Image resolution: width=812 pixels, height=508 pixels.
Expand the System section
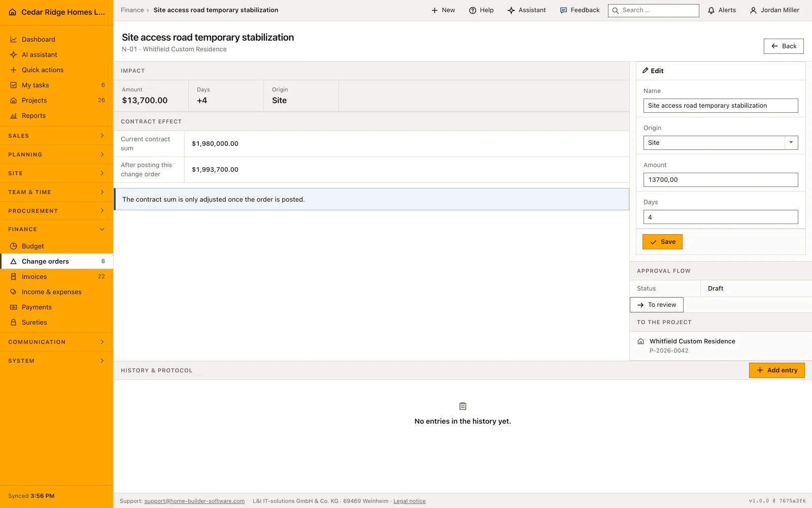coord(56,361)
